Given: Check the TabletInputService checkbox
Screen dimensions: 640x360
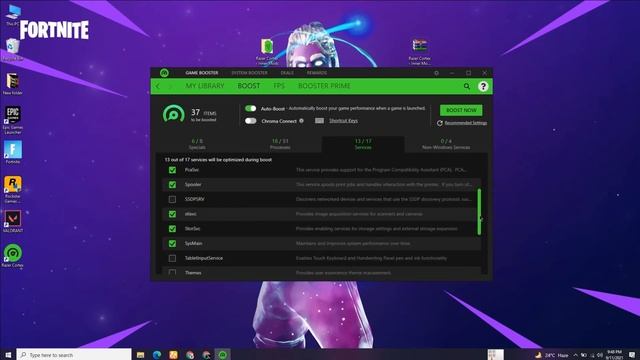Looking at the screenshot, I should (x=172, y=258).
